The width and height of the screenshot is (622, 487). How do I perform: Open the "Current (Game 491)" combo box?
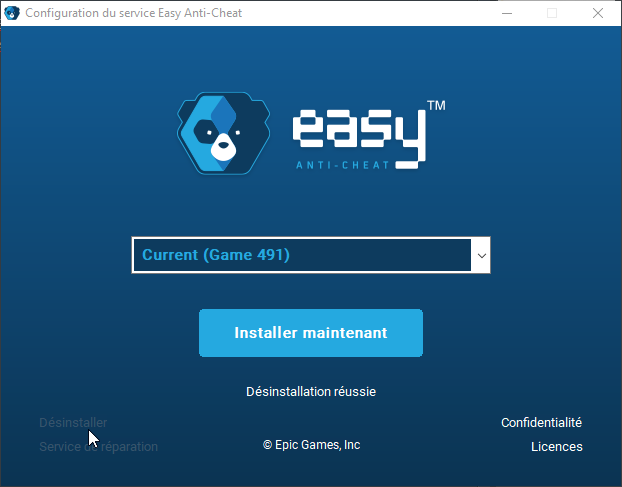click(x=301, y=255)
